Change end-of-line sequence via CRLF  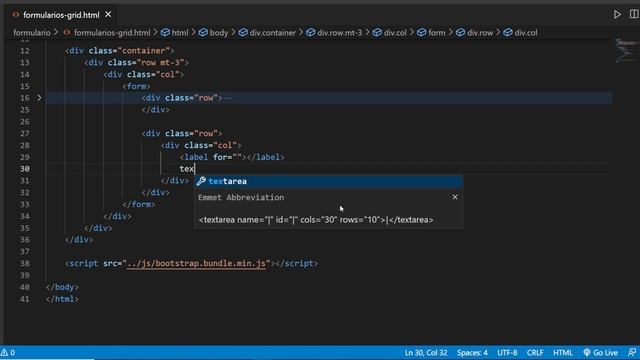(535, 353)
